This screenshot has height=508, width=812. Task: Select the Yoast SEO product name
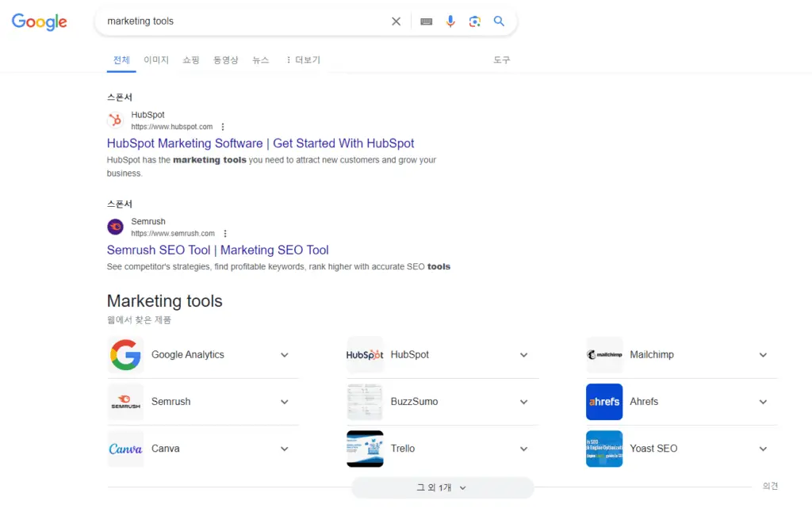pos(653,449)
